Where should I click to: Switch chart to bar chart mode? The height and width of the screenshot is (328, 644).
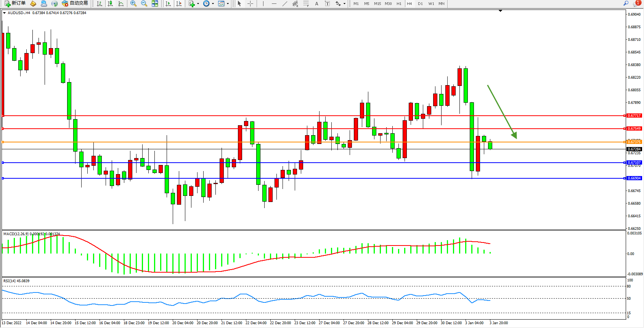click(100, 3)
